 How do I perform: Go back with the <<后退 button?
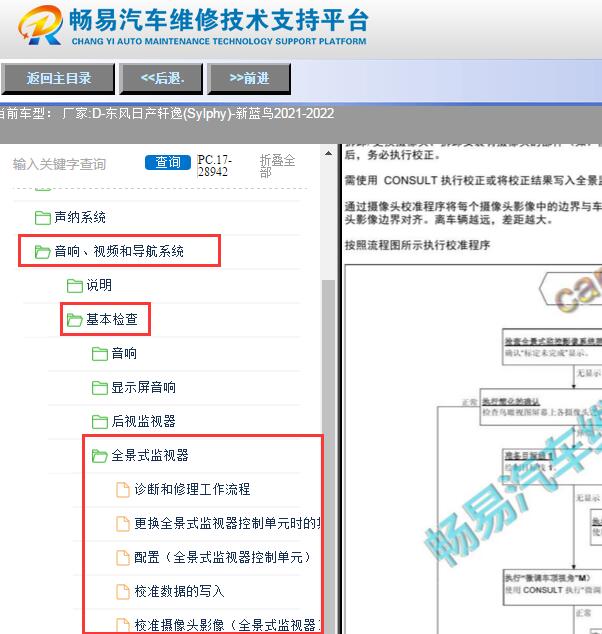161,78
